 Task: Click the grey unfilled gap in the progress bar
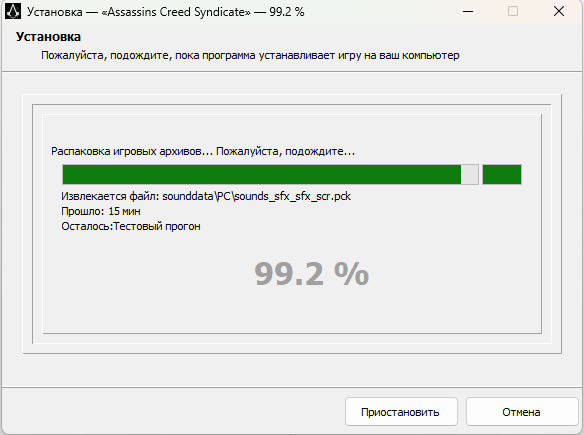[x=470, y=175]
